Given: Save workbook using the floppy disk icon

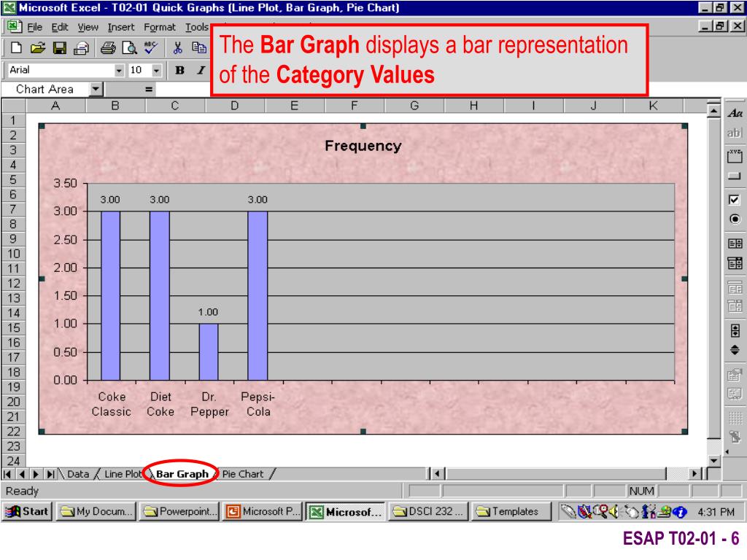Looking at the screenshot, I should [x=60, y=47].
